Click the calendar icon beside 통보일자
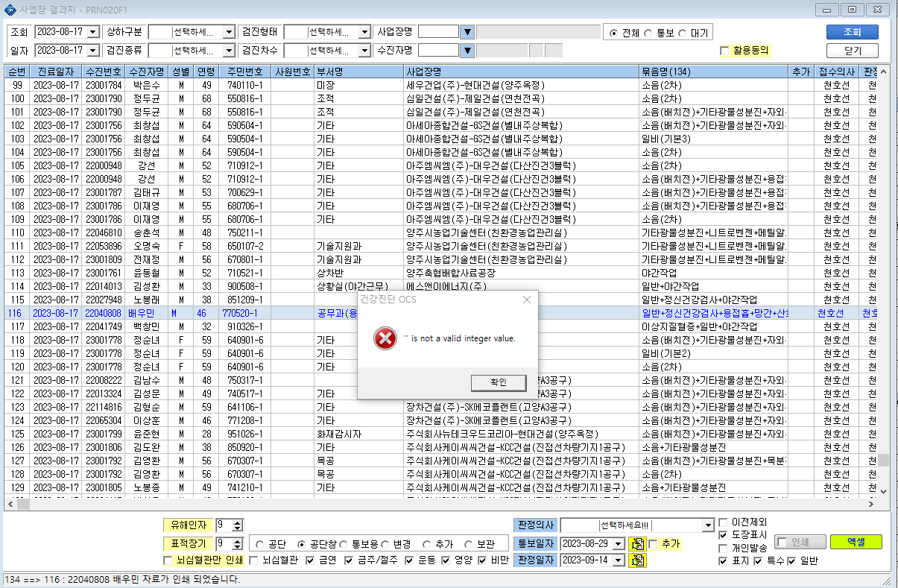Viewport: 898px width, 588px height. click(636, 543)
